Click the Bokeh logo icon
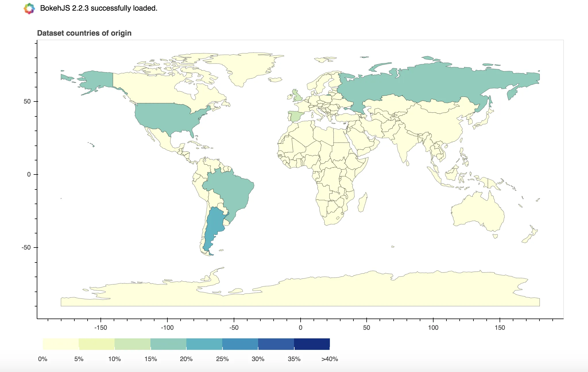 click(29, 9)
